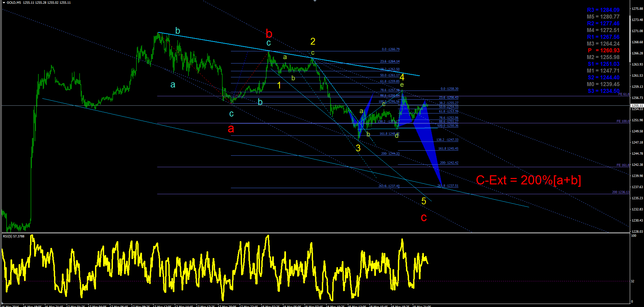This screenshot has width=644, height=307.
Task: Click the 1228.03 price scale label
Action: [x=637, y=232]
